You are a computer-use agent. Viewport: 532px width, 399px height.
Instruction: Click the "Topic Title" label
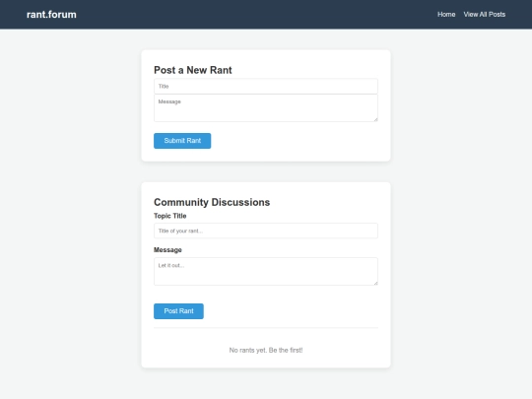click(170, 216)
